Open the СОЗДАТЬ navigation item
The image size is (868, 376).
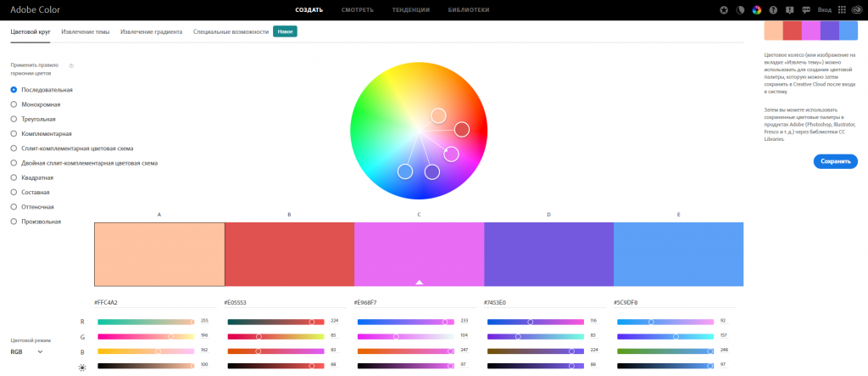pyautogui.click(x=309, y=10)
